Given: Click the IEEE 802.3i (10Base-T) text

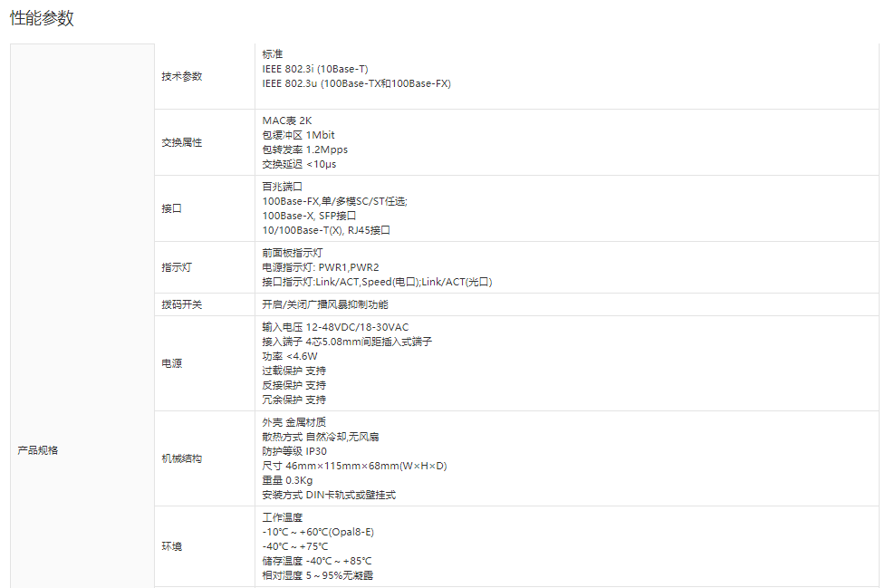Looking at the screenshot, I should 315,69.
